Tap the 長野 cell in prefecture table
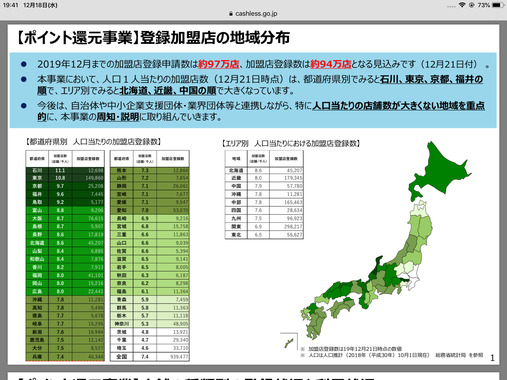Screen dimensions: 507x380 [37, 235]
